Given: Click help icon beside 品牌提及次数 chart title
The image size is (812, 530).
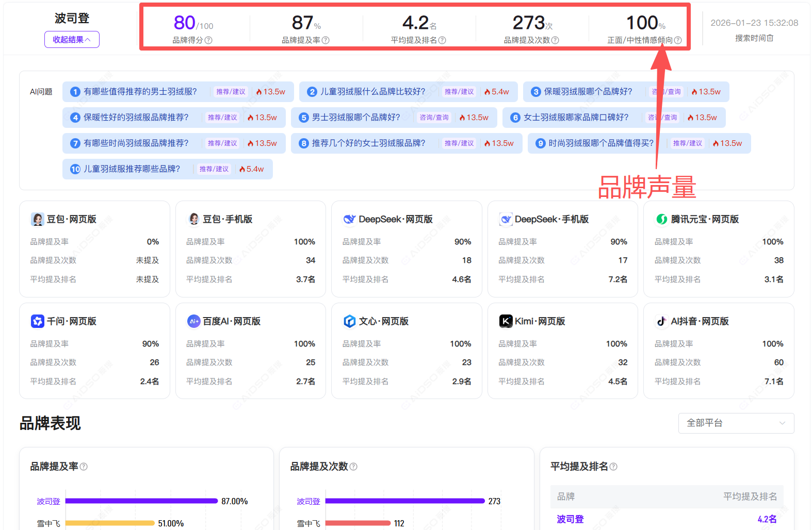Looking at the screenshot, I should point(353,467).
